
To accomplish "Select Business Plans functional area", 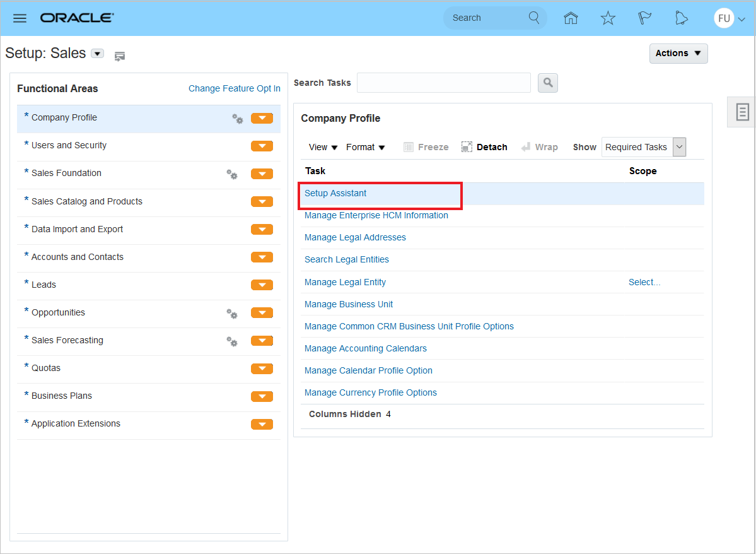I will click(62, 396).
